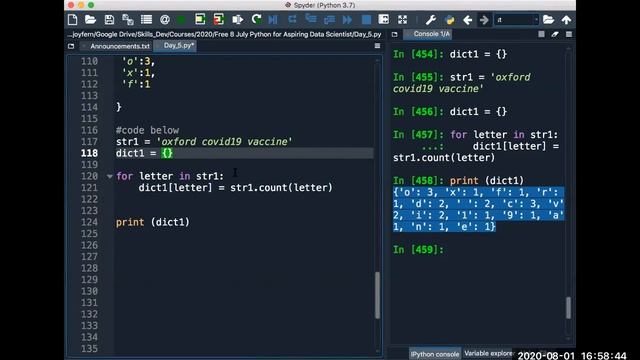Toggle fullscreen mode icon
640x360 pixels.
(402, 20)
